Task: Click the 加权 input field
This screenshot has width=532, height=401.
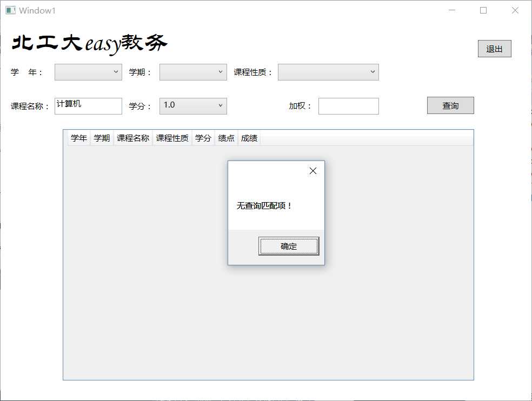Action: pos(348,106)
